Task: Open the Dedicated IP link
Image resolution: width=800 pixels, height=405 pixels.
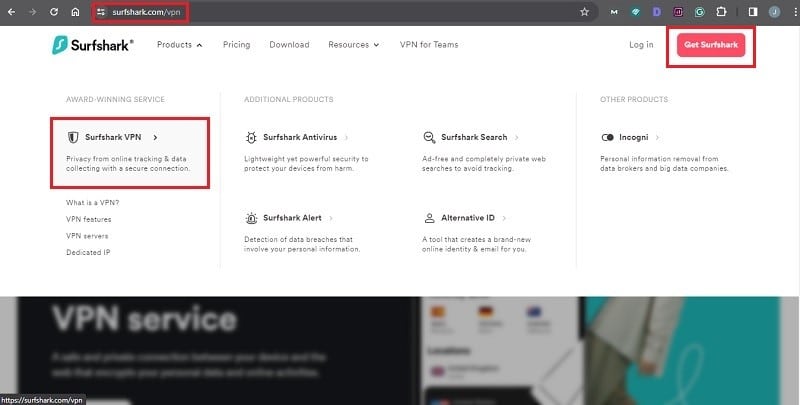Action: (x=88, y=252)
